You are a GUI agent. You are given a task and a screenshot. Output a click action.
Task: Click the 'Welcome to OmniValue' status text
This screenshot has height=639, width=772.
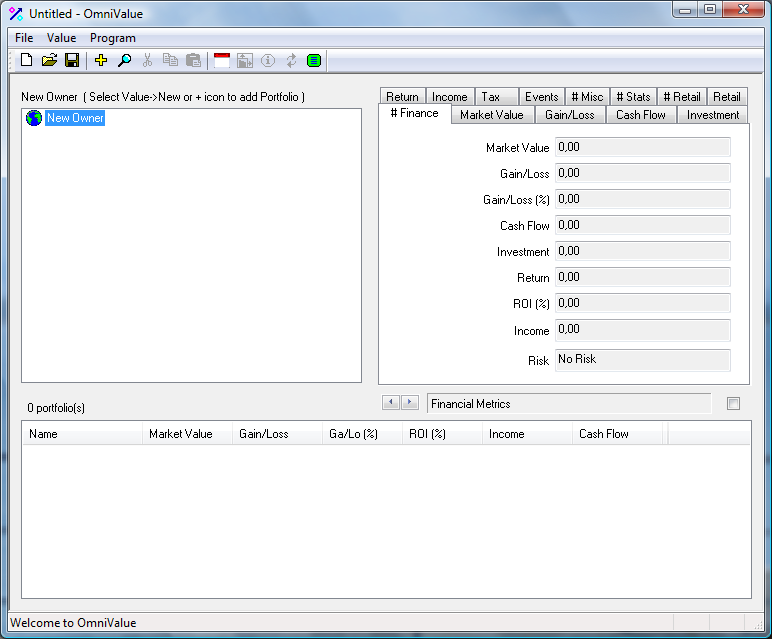73,623
